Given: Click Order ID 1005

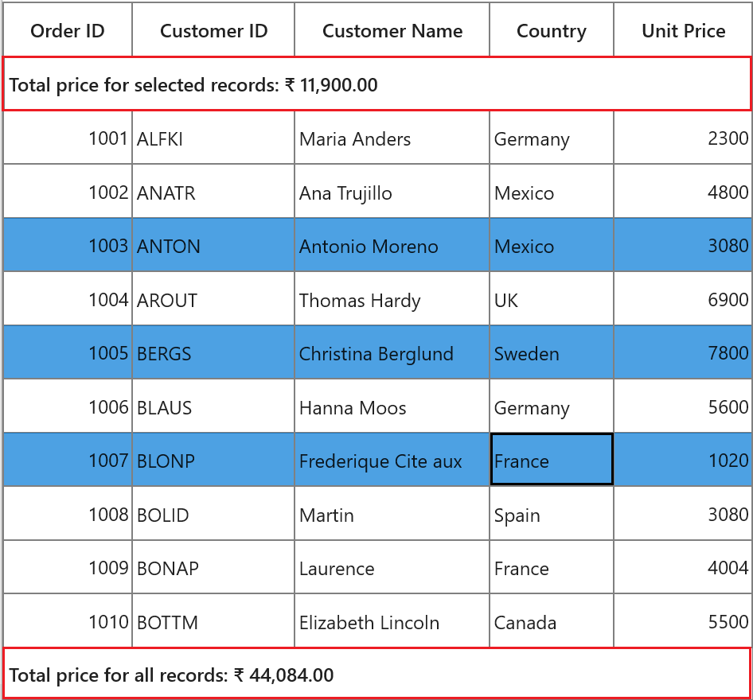Looking at the screenshot, I should coord(68,352).
